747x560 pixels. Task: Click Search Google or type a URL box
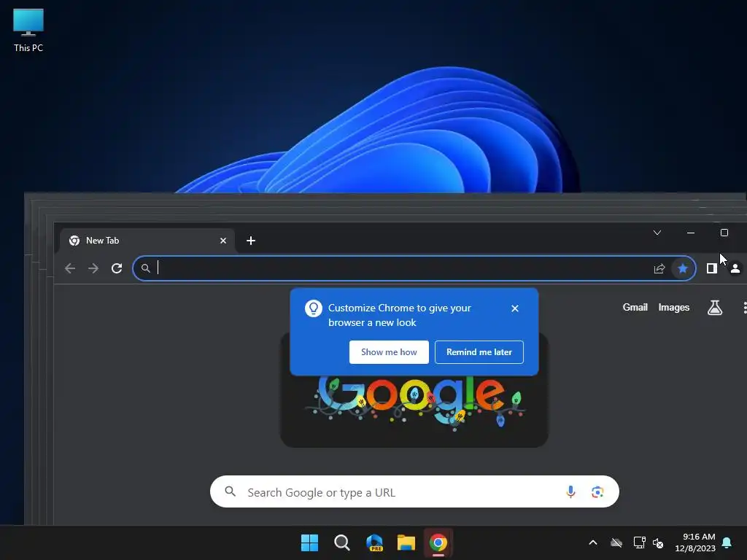tap(414, 492)
